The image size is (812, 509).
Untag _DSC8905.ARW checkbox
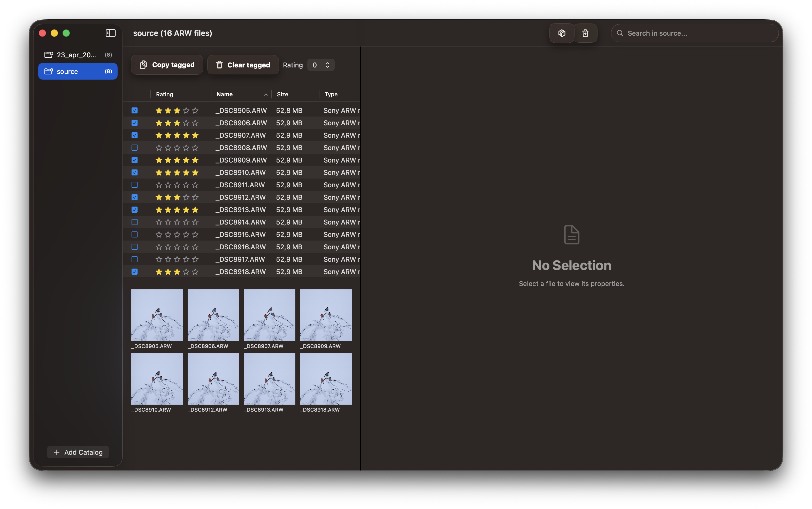[135, 110]
